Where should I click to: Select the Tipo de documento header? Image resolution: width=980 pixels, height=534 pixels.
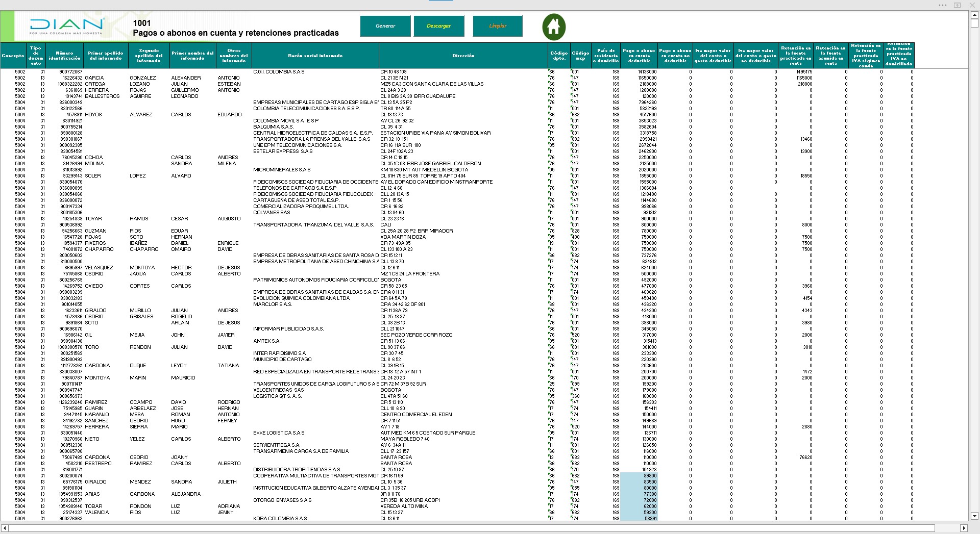pos(36,56)
